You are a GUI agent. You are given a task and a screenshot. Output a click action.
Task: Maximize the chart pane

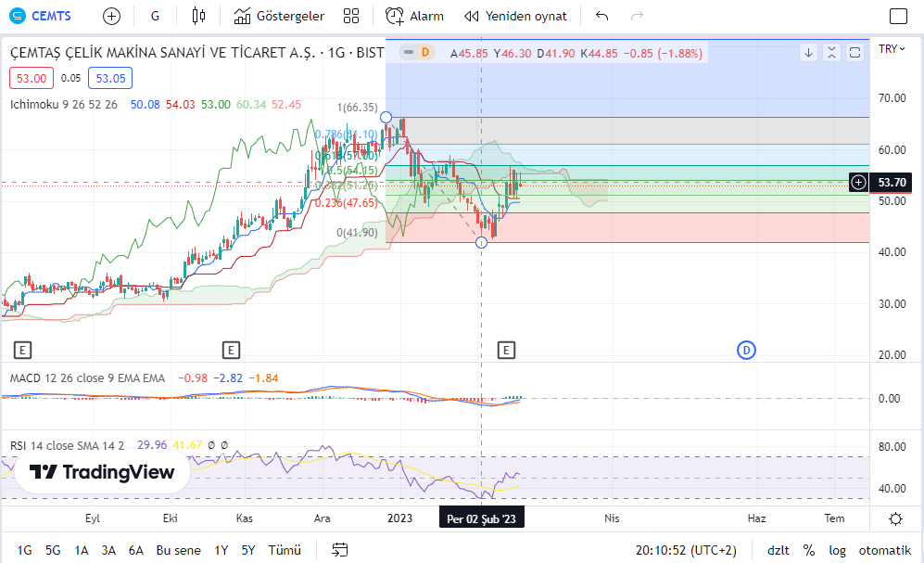854,53
